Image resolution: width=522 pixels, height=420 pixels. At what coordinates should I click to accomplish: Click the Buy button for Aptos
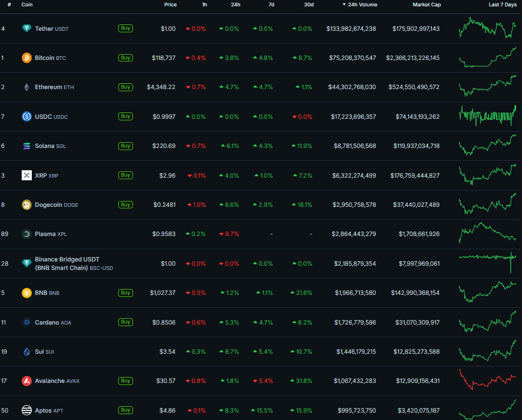126,410
